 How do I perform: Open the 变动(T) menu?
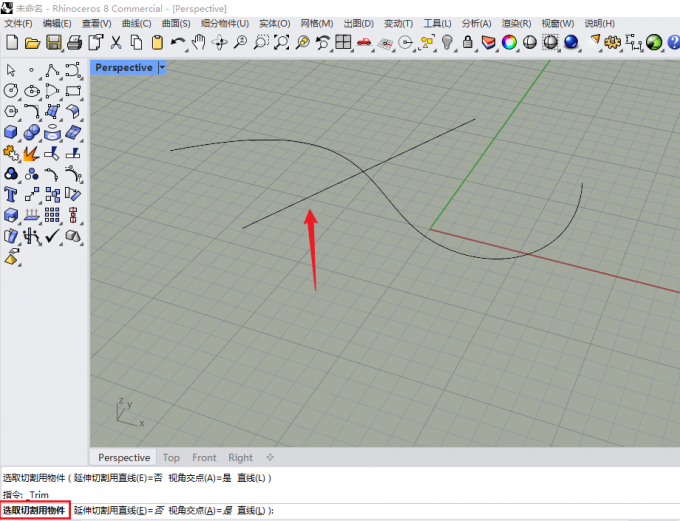(398, 23)
